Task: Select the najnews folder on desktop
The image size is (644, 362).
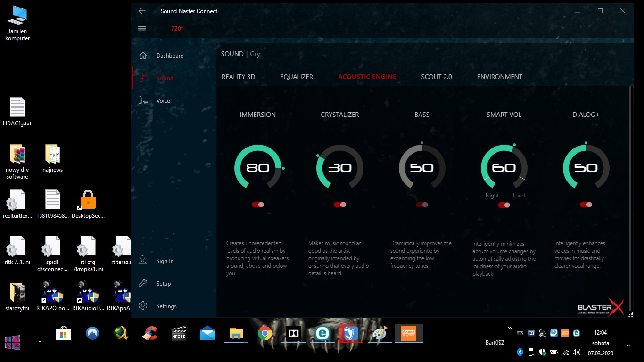Action: point(52,158)
